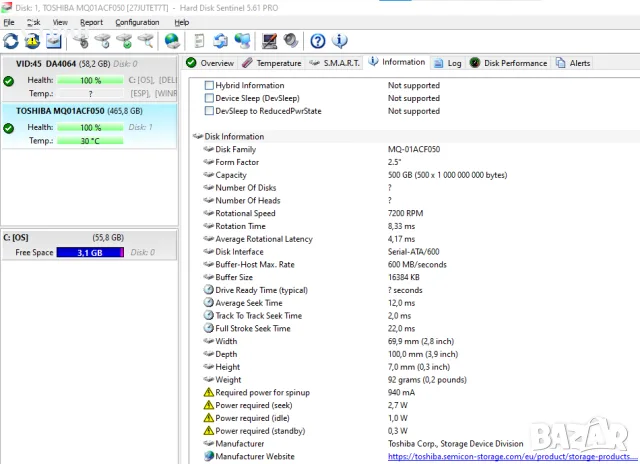This screenshot has width=640, height=464.
Task: Click the disk with green checkmark icon
Action: [124, 41]
